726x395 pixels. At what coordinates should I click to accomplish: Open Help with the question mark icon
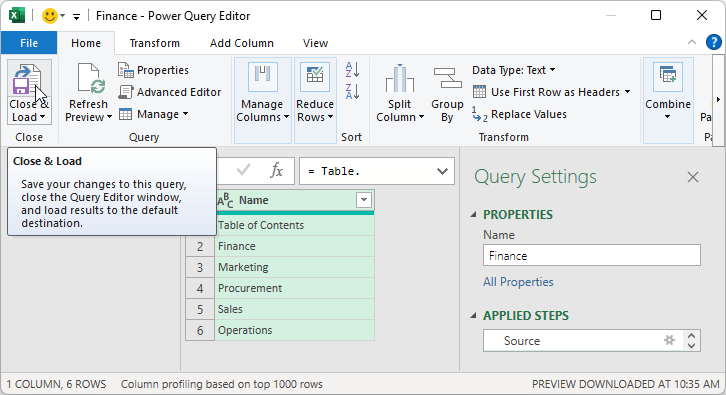(713, 42)
